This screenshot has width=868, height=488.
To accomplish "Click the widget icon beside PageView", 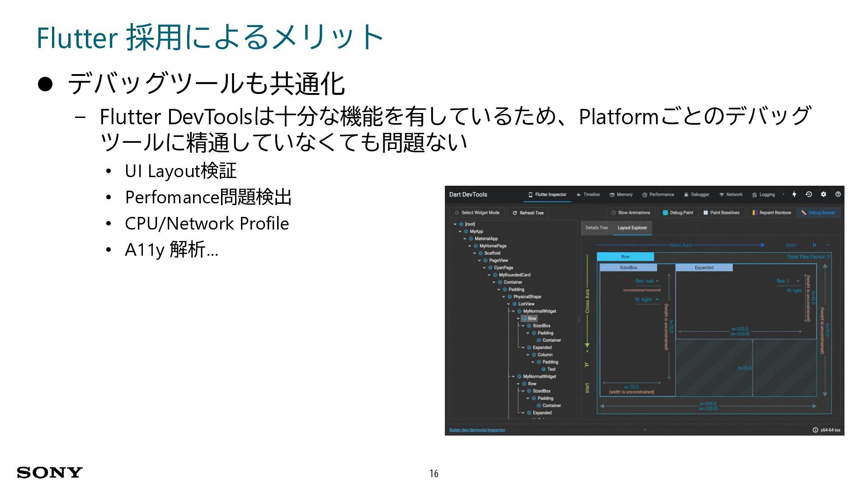I will (486, 260).
